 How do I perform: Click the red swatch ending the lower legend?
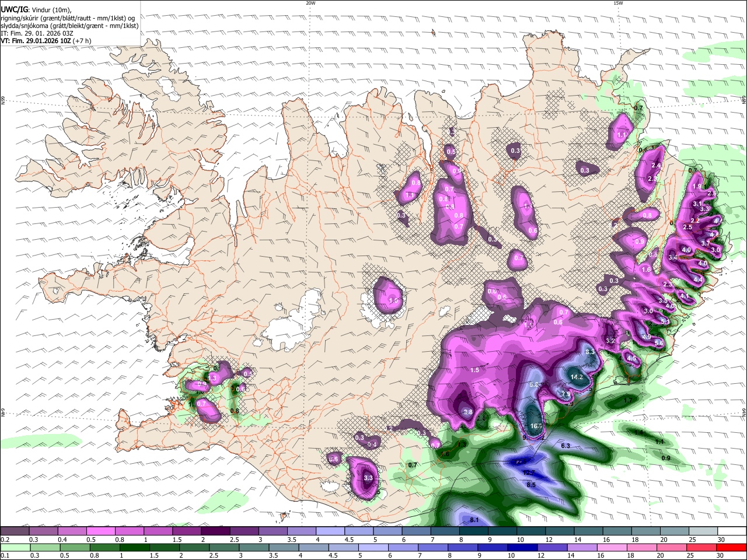tap(731, 547)
